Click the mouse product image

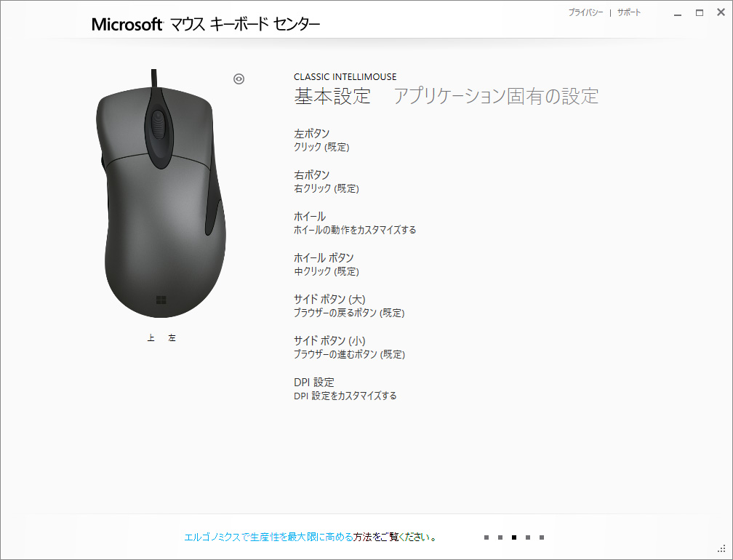pos(161,193)
